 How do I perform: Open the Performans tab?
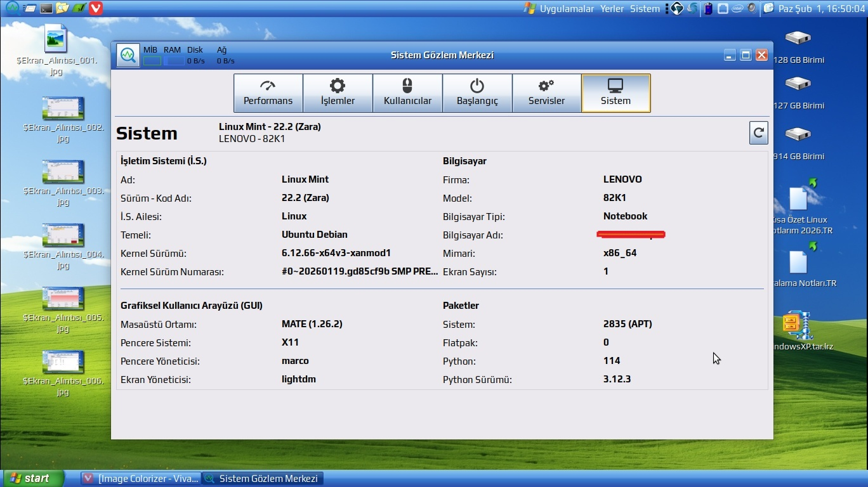pos(268,93)
